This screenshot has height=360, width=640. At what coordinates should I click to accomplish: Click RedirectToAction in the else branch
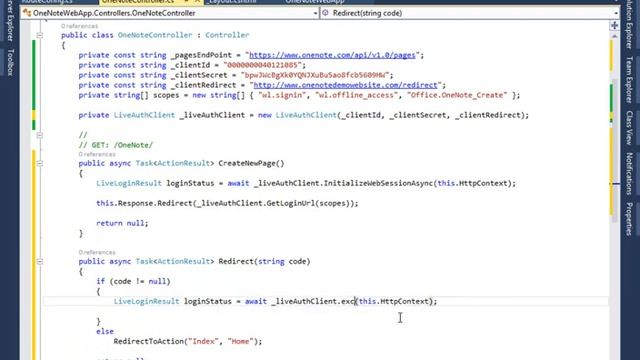pyautogui.click(x=149, y=341)
